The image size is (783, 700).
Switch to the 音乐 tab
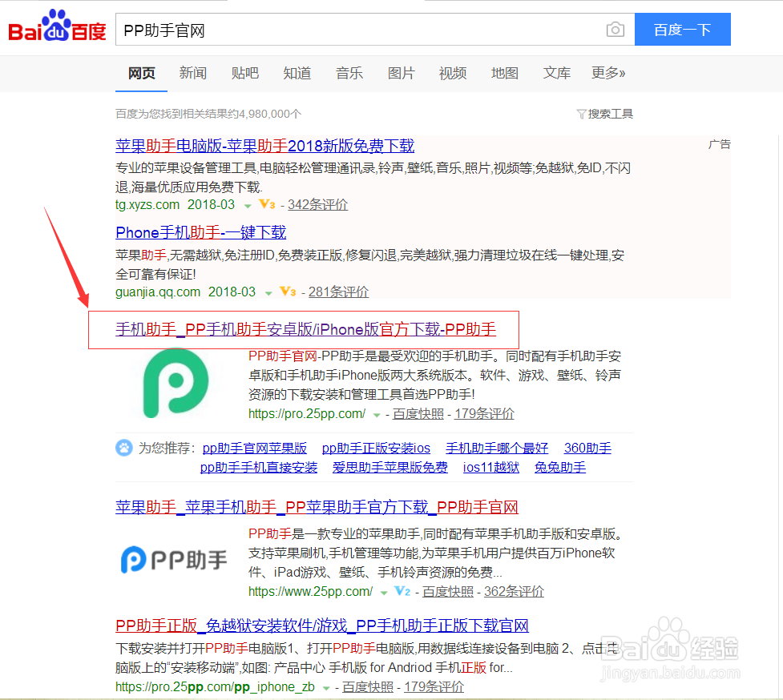coord(349,74)
